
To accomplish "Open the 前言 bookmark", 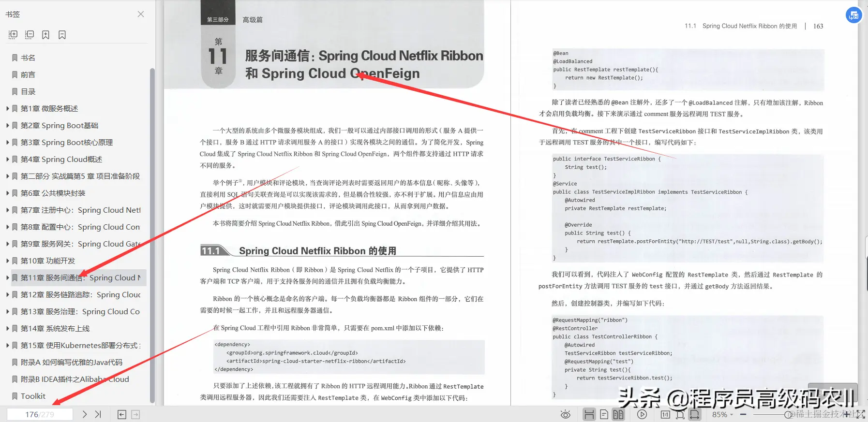I will tap(28, 74).
